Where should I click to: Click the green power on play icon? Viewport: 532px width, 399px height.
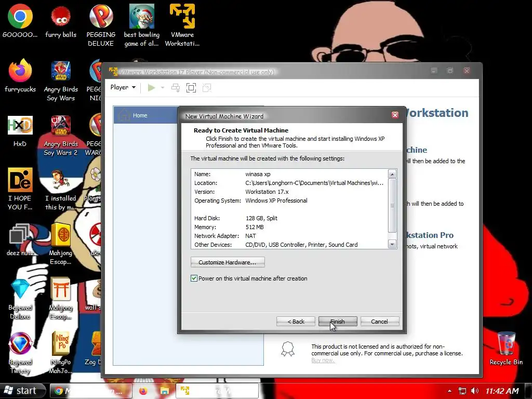151,88
